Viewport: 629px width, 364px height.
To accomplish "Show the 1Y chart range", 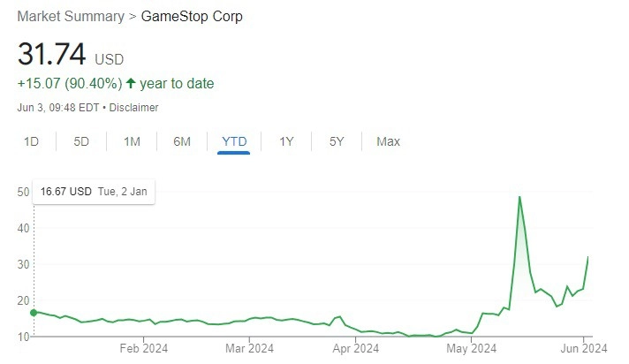I will point(286,141).
